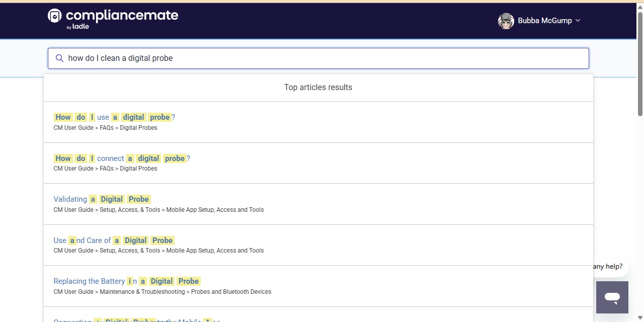644x322 pixels.
Task: Click the "by ladle" text under logo
Action: tap(77, 27)
